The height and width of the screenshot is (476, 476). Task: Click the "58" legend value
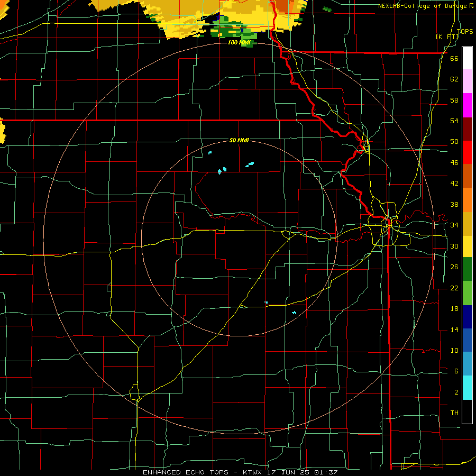454,100
